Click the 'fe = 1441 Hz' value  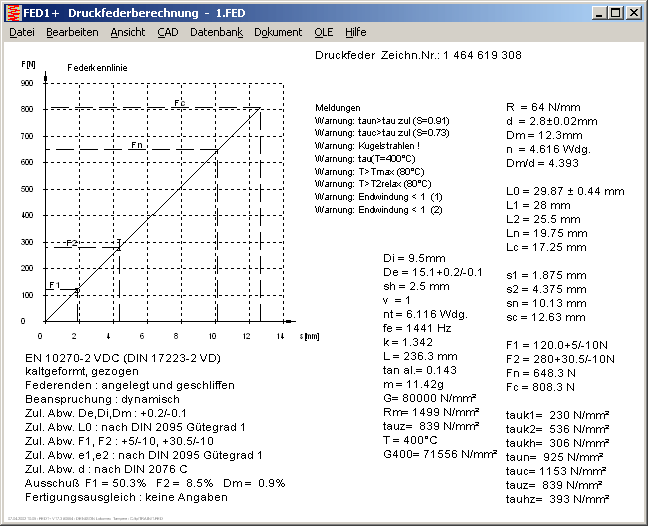point(417,328)
